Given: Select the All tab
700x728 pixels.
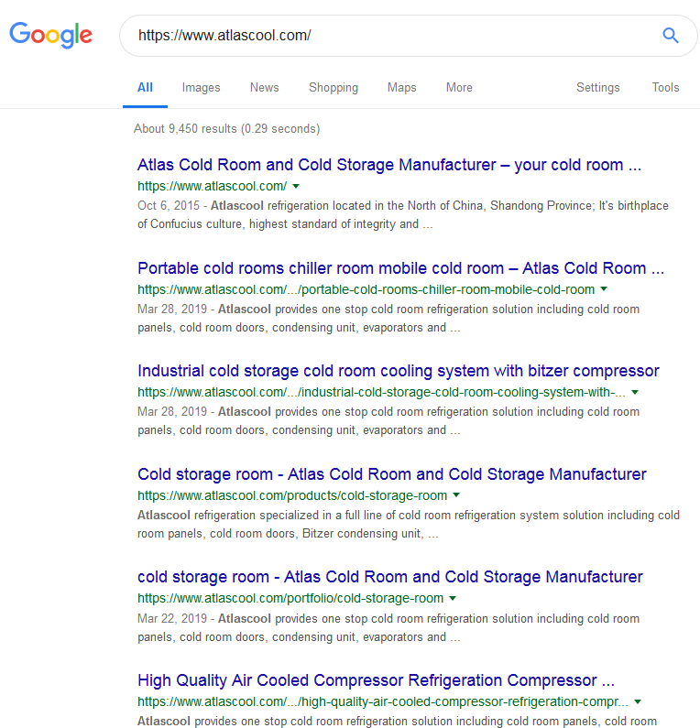Looking at the screenshot, I should (x=145, y=88).
